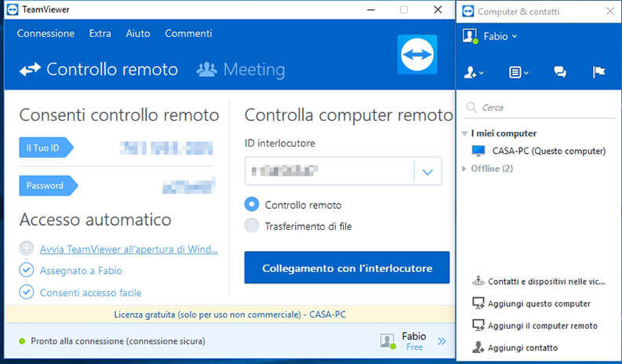Click the Aggiungi il computer remoto icon
The width and height of the screenshot is (622, 364).
click(x=478, y=326)
